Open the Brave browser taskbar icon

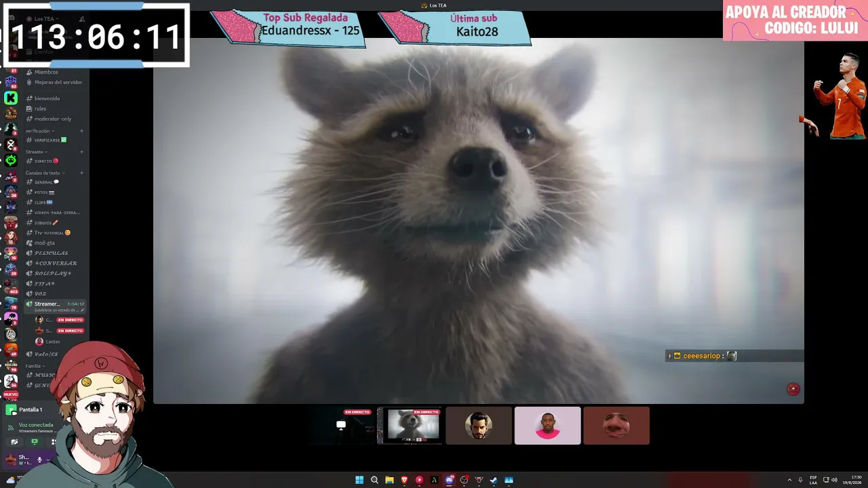[x=404, y=480]
